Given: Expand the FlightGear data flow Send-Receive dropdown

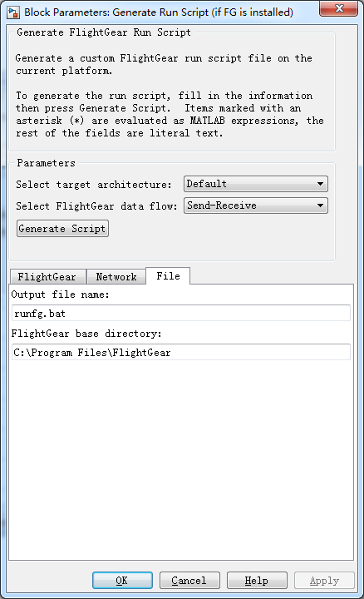Looking at the screenshot, I should tap(256, 205).
